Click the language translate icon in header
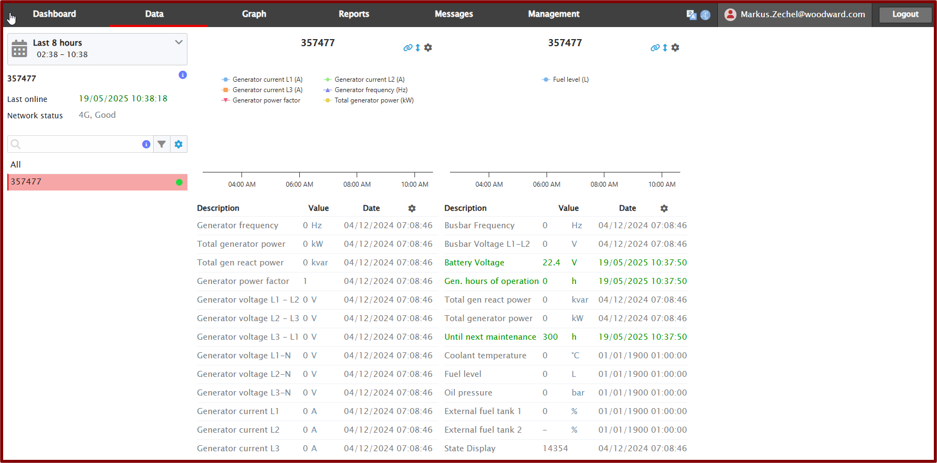The image size is (937, 463). pyautogui.click(x=691, y=15)
